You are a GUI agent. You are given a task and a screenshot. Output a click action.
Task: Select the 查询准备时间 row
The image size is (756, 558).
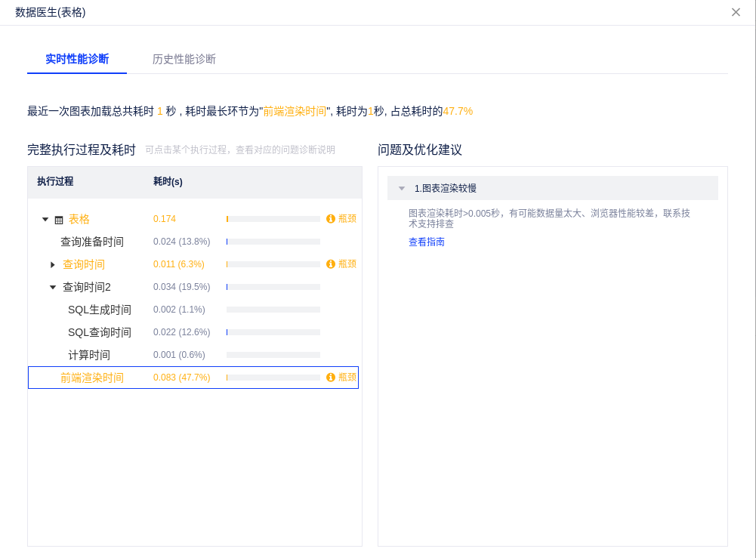coord(92,242)
